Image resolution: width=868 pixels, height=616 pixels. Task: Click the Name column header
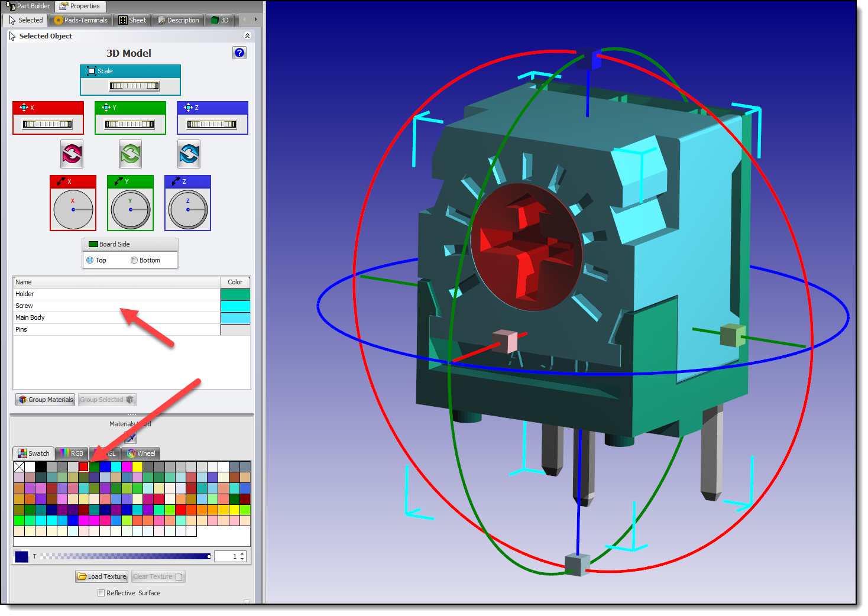116,282
